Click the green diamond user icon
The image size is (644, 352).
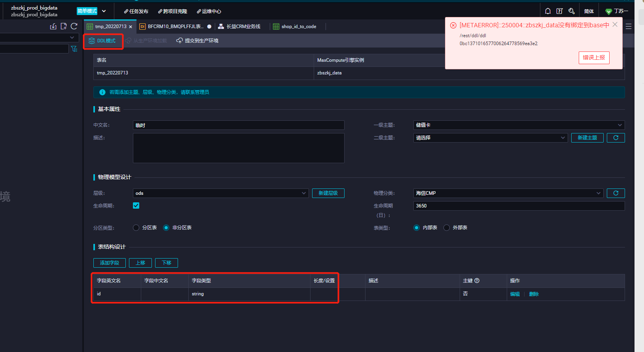pos(608,11)
